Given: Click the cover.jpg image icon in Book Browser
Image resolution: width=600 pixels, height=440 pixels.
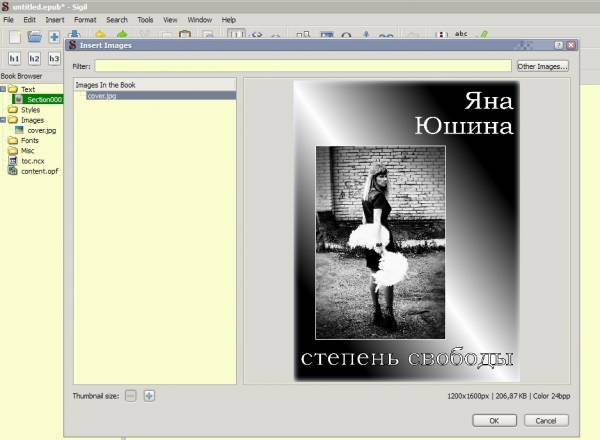Looking at the screenshot, I should click(x=19, y=130).
